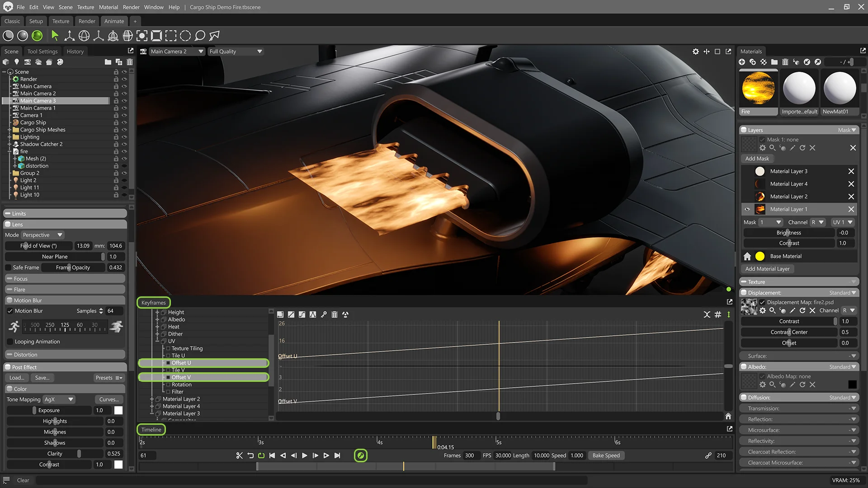Image resolution: width=868 pixels, height=488 pixels.
Task: Open the Perspective mode dropdown
Action: [43, 235]
